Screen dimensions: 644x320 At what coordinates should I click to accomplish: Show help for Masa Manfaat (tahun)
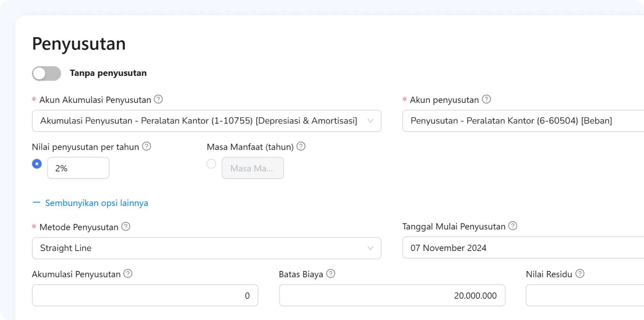301,146
